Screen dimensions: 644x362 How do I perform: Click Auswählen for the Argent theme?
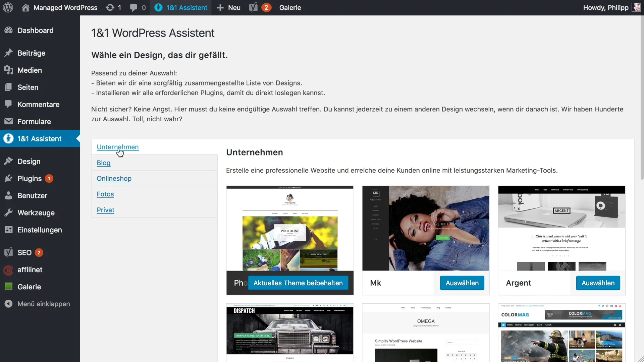point(598,283)
